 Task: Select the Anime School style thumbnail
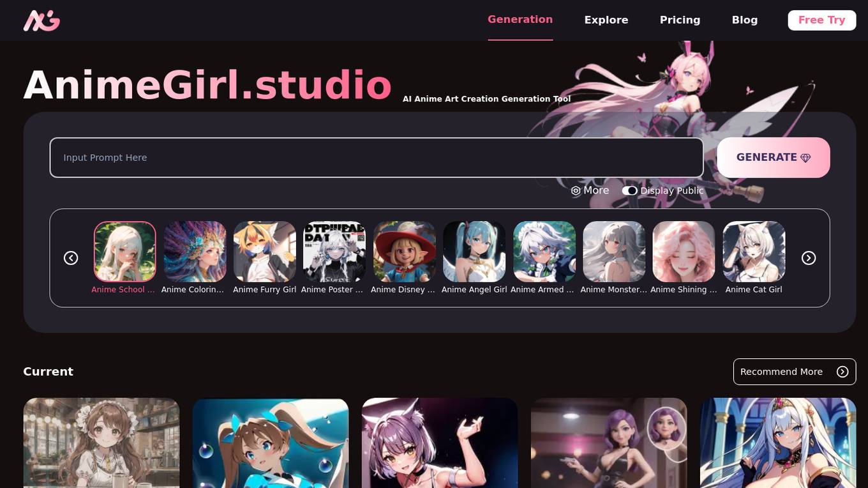pyautogui.click(x=125, y=252)
